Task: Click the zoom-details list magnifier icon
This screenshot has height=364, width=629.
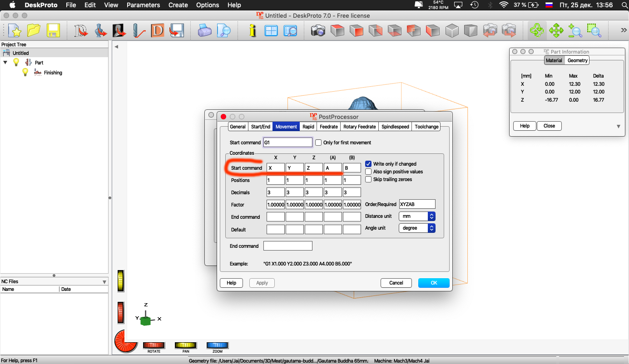Action: (x=290, y=31)
